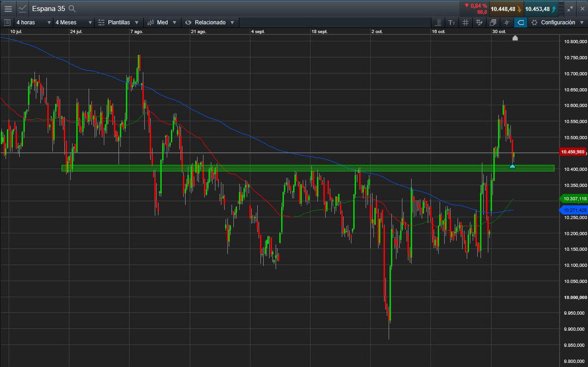This screenshot has height=367, width=588.
Task: Select the green horizontal support zone rectangle
Action: pos(308,168)
